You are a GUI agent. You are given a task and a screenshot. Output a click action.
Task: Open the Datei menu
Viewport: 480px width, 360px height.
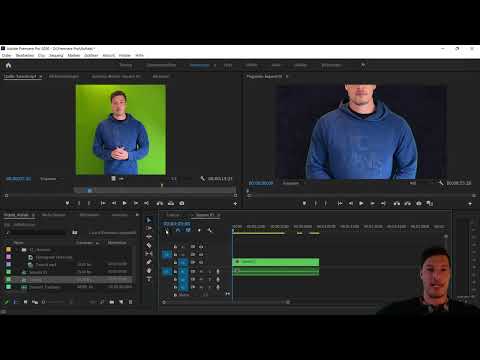tap(6, 55)
